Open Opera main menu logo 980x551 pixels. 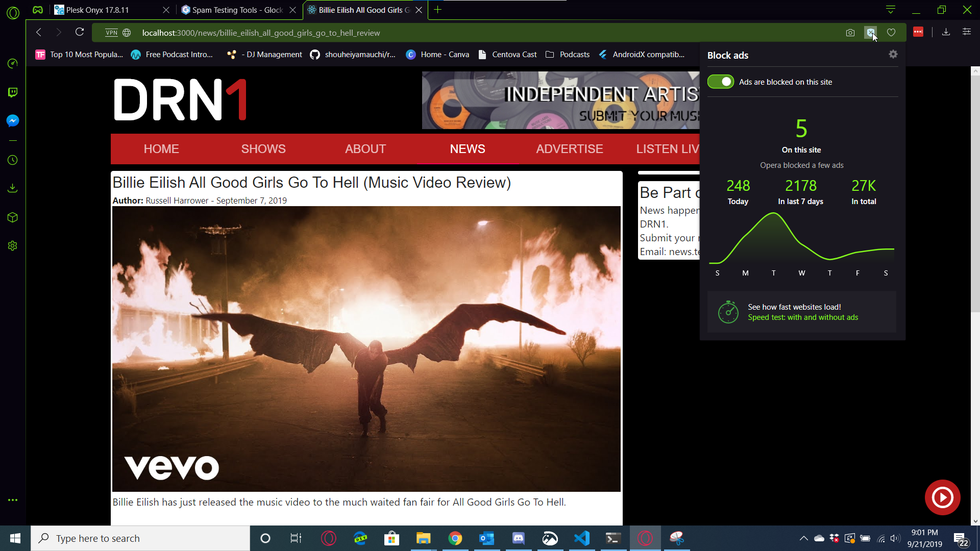pyautogui.click(x=13, y=13)
